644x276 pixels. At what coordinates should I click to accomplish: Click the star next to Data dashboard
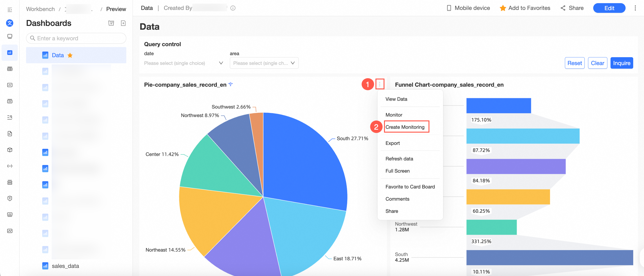click(70, 55)
